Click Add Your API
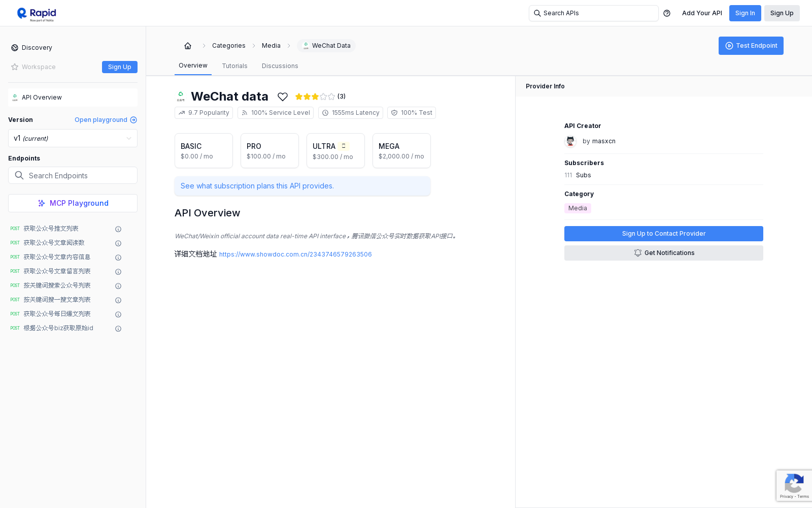Viewport: 812px width, 508px height. point(702,13)
